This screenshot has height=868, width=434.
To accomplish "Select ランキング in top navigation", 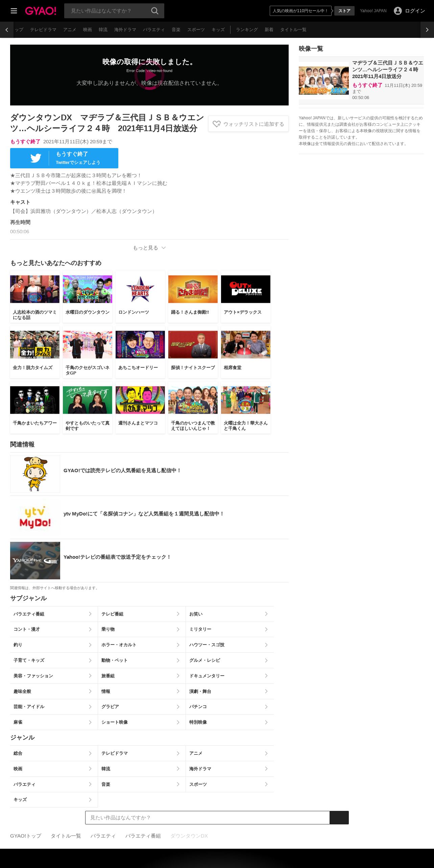I will pyautogui.click(x=247, y=30).
